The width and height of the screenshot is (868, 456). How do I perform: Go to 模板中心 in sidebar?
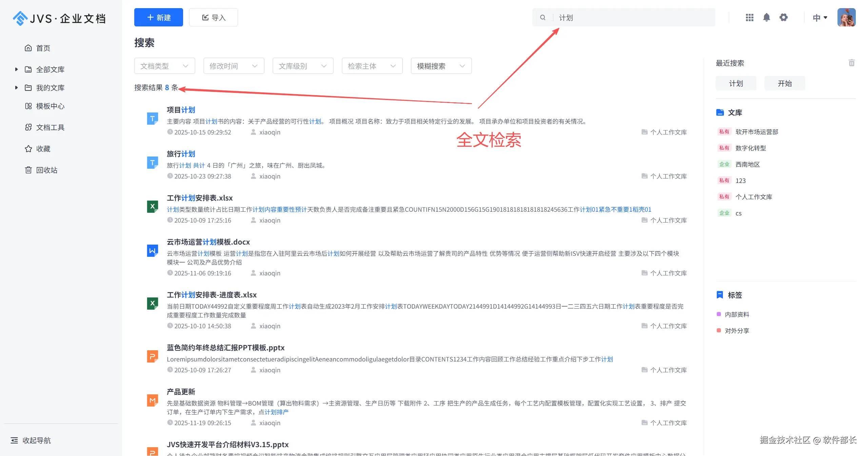pos(50,106)
